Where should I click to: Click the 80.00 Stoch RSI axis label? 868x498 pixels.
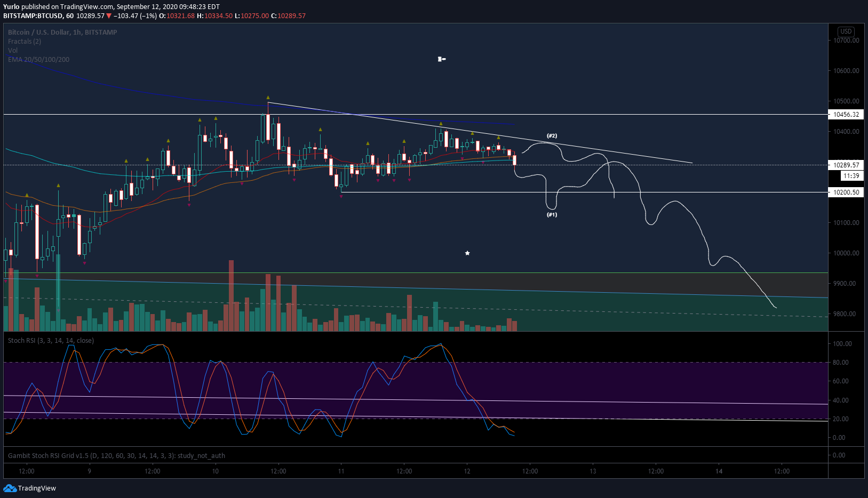tap(840, 363)
